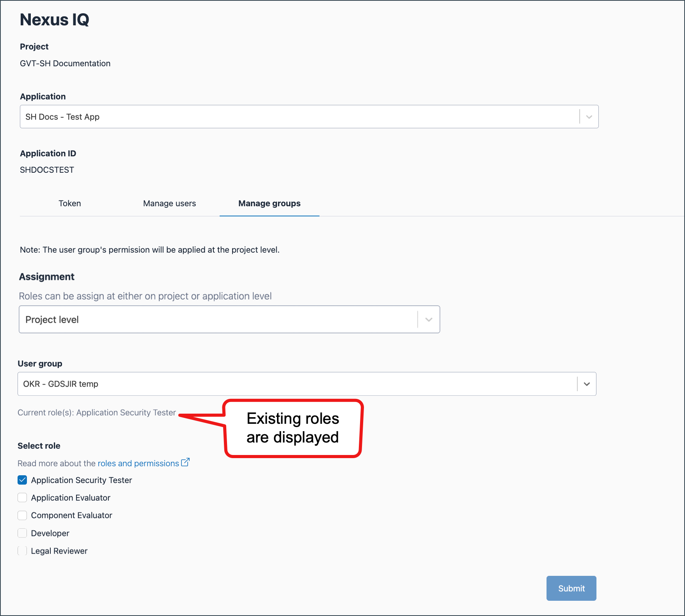Viewport: 685px width, 616px height.
Task: Switch to the Token tab
Action: coord(70,204)
